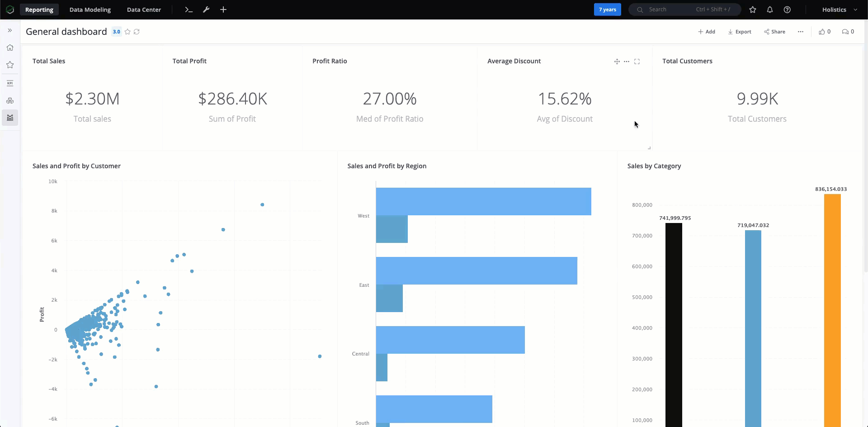Click the plus create-new icon
Image resolution: width=868 pixels, height=427 pixels.
223,9
